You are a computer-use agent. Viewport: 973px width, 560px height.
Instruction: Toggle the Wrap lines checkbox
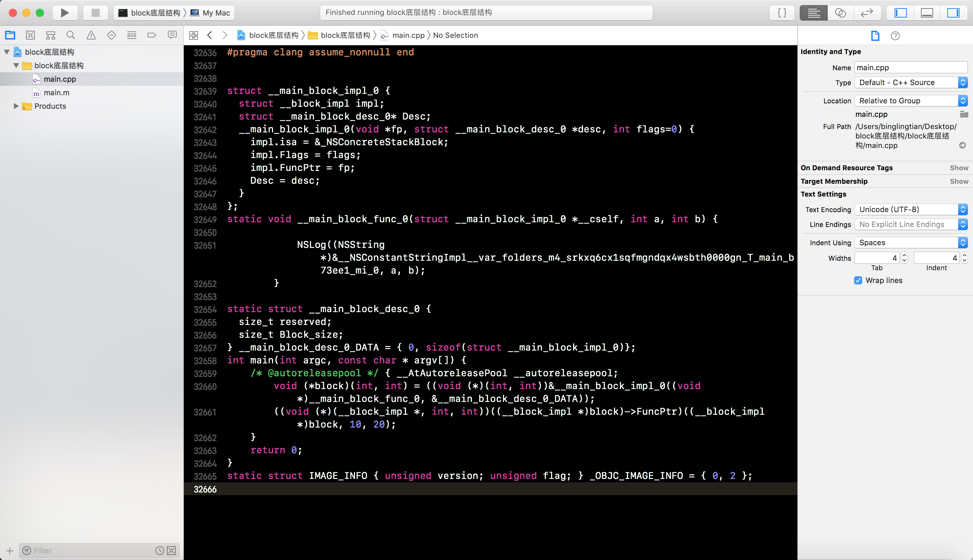coord(858,280)
